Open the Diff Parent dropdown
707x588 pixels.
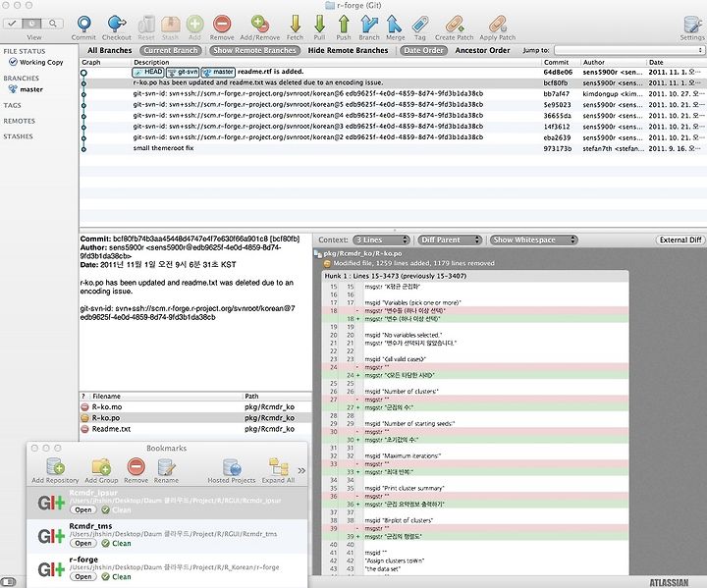click(450, 240)
